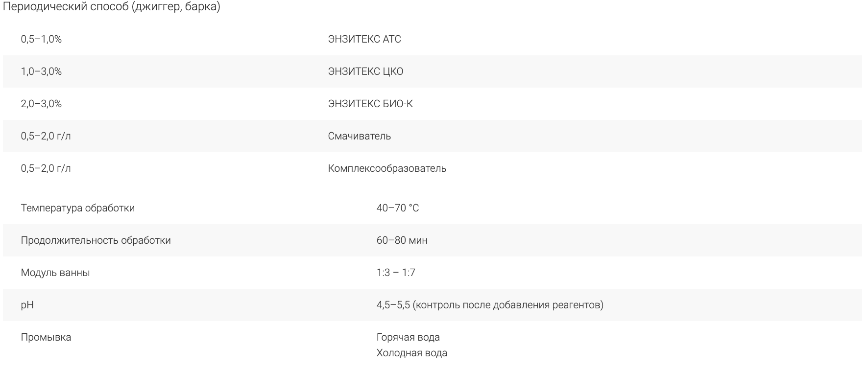The width and height of the screenshot is (868, 370).
Task: Click the Модуль ванны row label
Action: 55,273
